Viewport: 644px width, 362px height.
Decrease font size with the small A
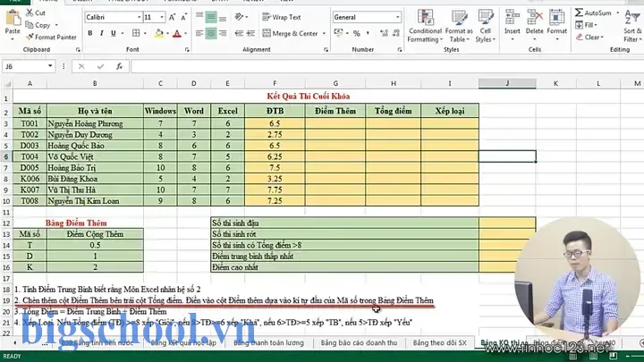pos(183,17)
